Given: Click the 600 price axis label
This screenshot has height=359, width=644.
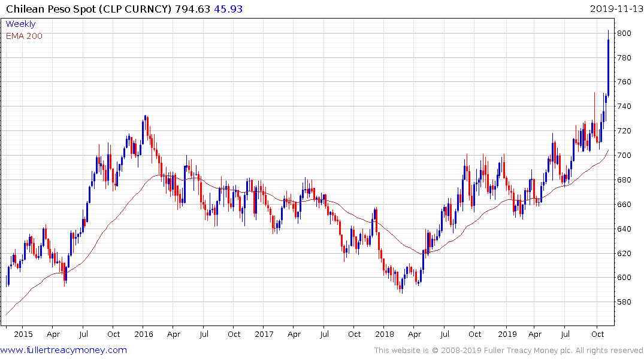Looking at the screenshot, I should click(x=624, y=277).
